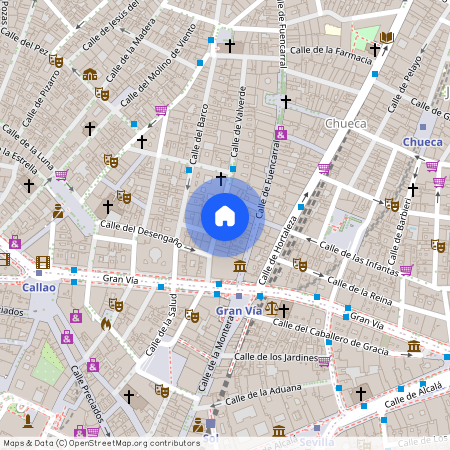Select the supermarket cart at Calle de los Jardines
The image size is (450, 450).
pos(324,361)
